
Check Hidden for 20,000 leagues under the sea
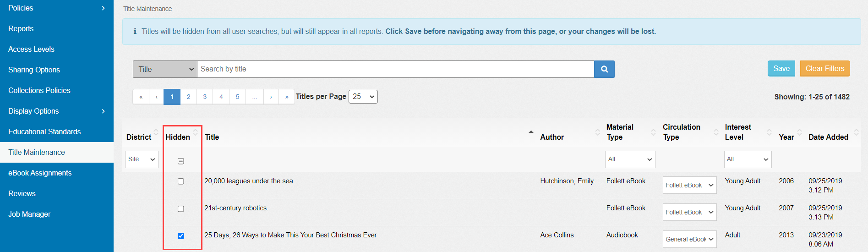pyautogui.click(x=181, y=181)
